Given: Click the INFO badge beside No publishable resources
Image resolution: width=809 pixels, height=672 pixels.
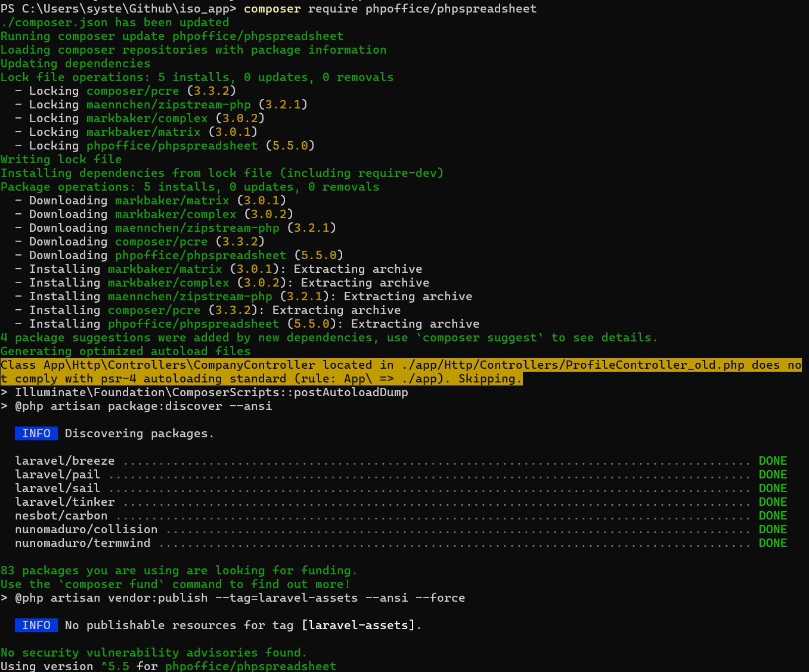Looking at the screenshot, I should (x=36, y=625).
